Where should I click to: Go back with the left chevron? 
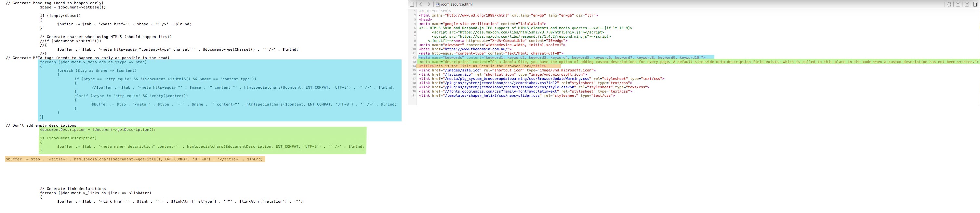pyautogui.click(x=421, y=4)
